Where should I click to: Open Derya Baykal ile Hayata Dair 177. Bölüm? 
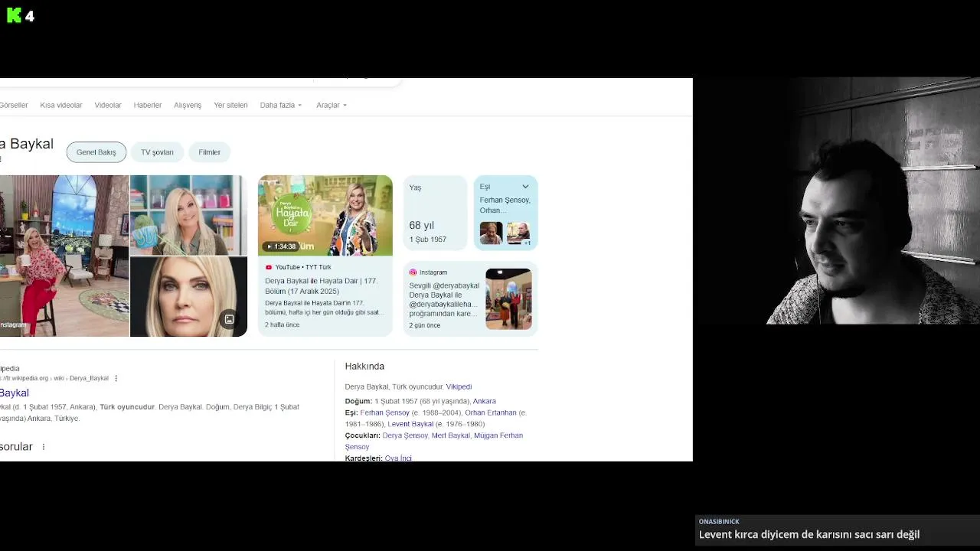[322, 286]
